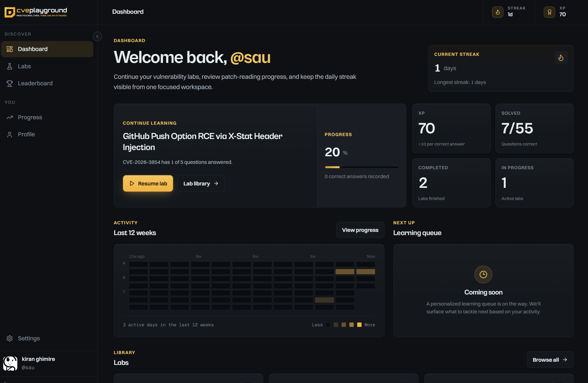Click the lab progress bar at 20%
This screenshot has height=383, width=588.
click(x=362, y=167)
